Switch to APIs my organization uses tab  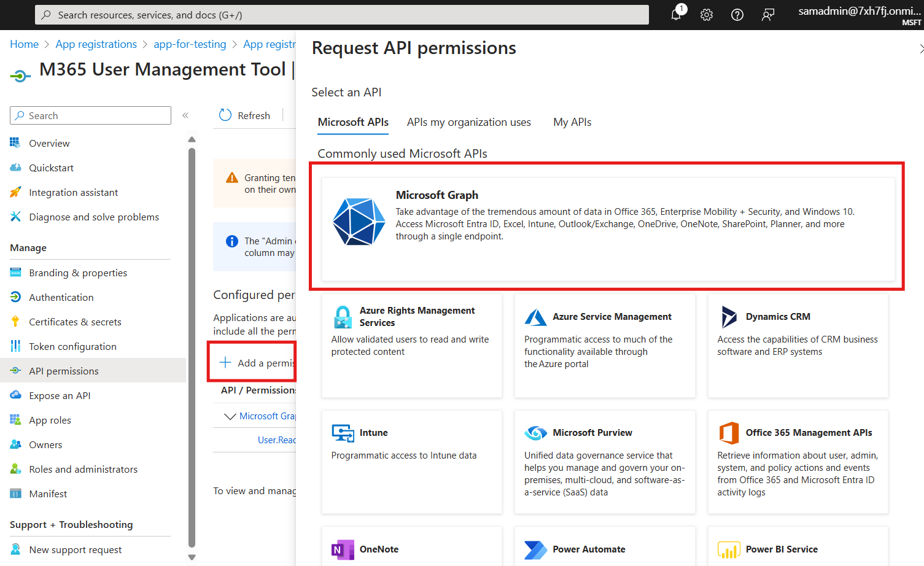[469, 122]
